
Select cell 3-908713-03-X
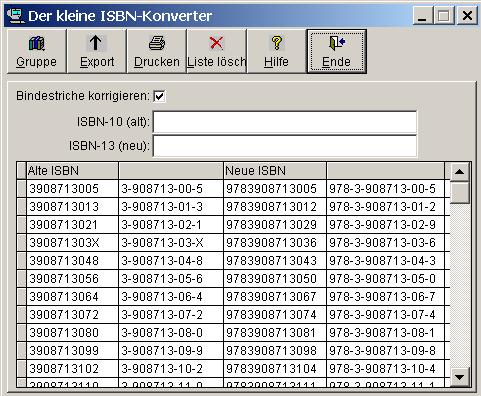click(171, 243)
